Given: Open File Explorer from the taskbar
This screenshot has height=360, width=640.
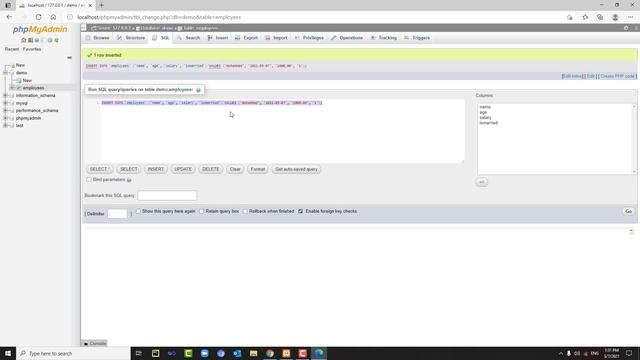Looking at the screenshot, I should [253, 353].
